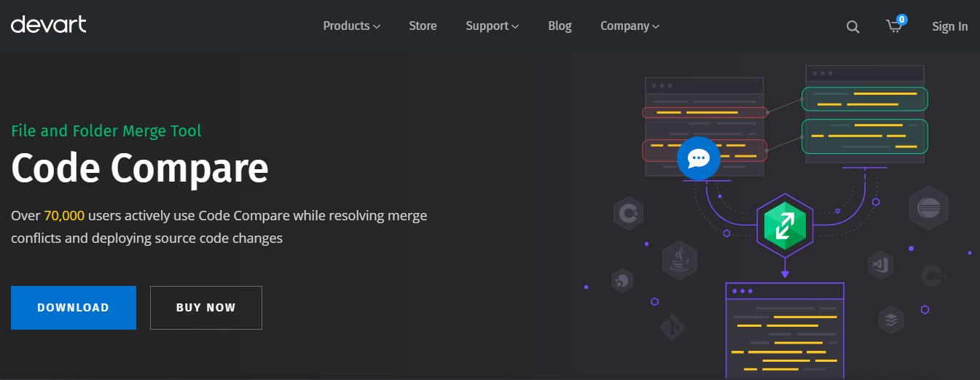
Task: Click the Sign In link
Action: pyautogui.click(x=949, y=27)
